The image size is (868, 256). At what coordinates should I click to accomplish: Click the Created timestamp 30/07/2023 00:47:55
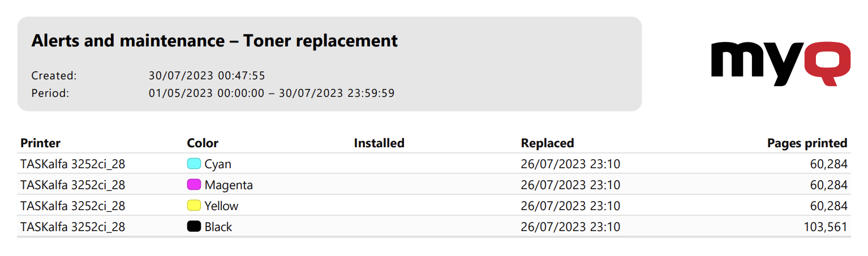pos(207,76)
